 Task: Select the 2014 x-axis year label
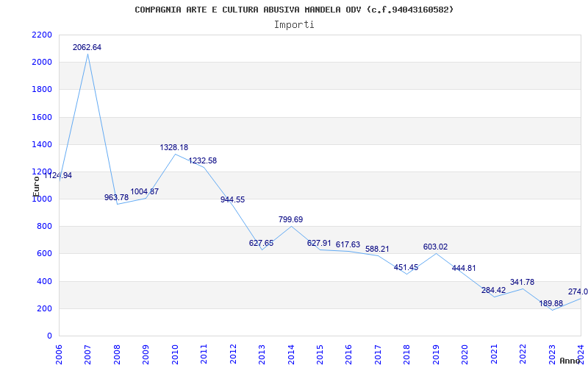(x=291, y=354)
